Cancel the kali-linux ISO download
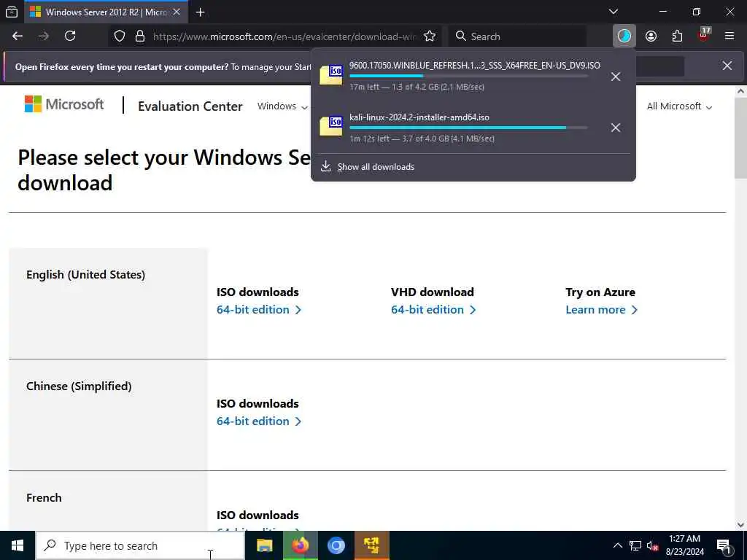Image resolution: width=747 pixels, height=560 pixels. (616, 128)
